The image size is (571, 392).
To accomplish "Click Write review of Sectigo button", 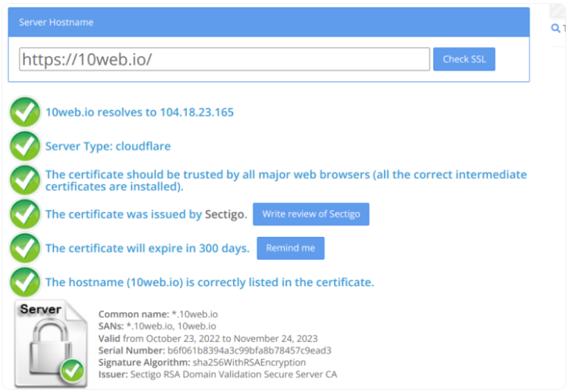I will coord(311,214).
